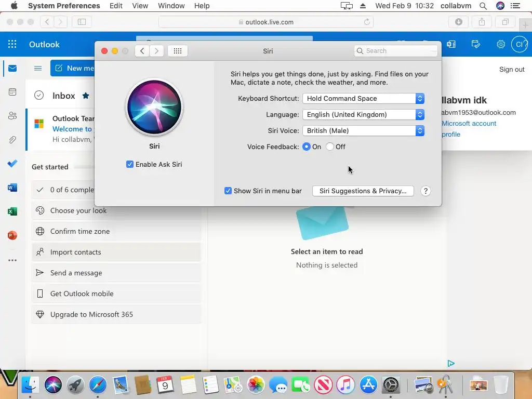Viewport: 532px width, 399px height.
Task: Toggle the Outlook folder pane hamburger
Action: click(38, 68)
